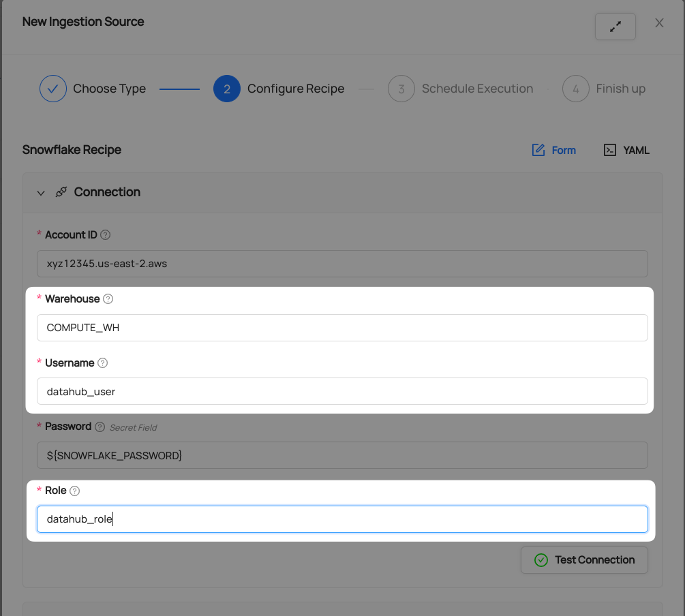The image size is (685, 616).
Task: Select the Configure Recipe step label
Action: point(296,89)
